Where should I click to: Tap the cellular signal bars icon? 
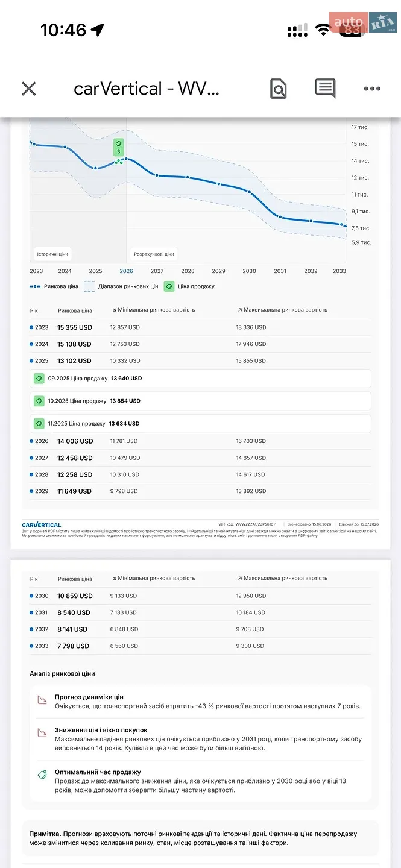[298, 30]
